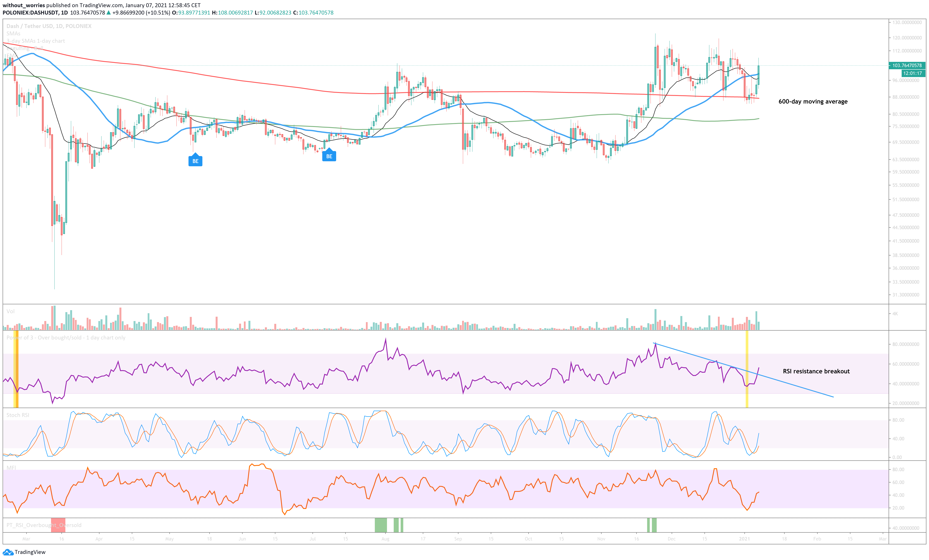
Task: Click the Apr label on the time axis
Action: [99, 539]
